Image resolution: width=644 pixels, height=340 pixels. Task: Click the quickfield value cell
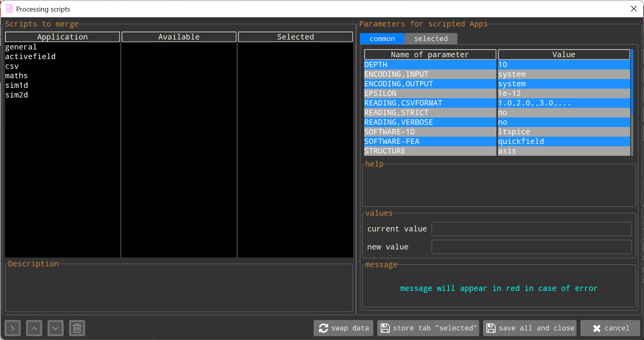click(563, 142)
